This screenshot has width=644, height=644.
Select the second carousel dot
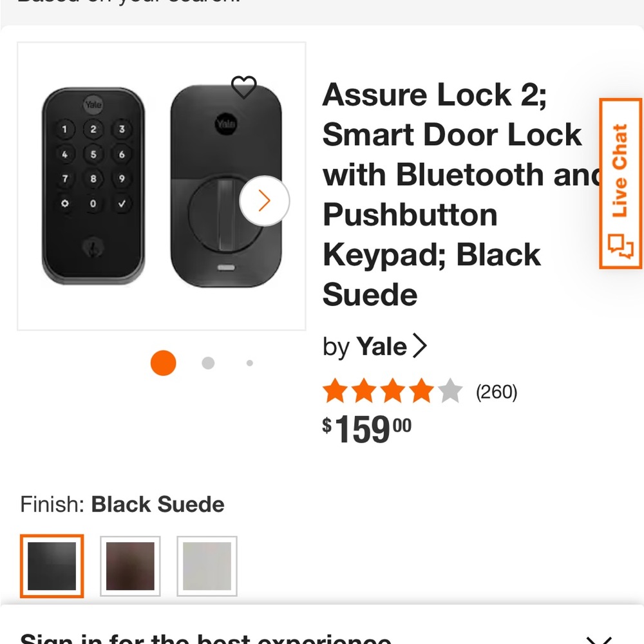click(208, 363)
